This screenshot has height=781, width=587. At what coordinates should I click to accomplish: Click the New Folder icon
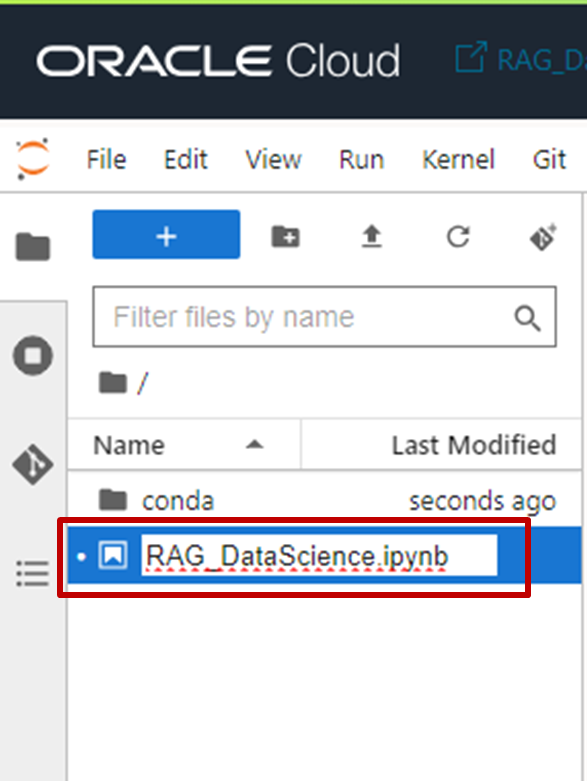[286, 236]
